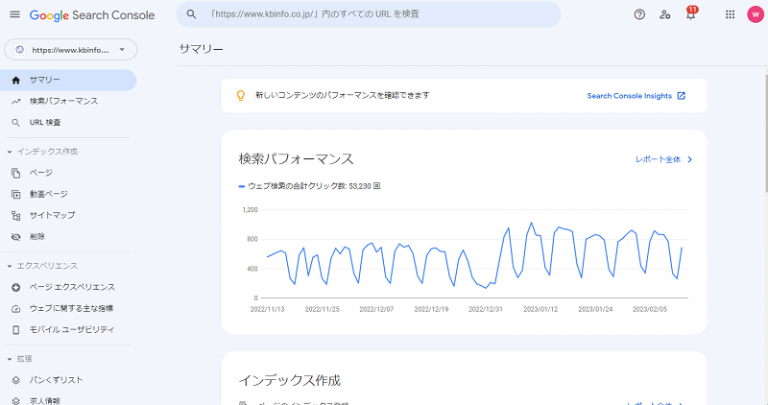768x405 pixels.
Task: Open the help question mark icon
Action: coord(639,14)
